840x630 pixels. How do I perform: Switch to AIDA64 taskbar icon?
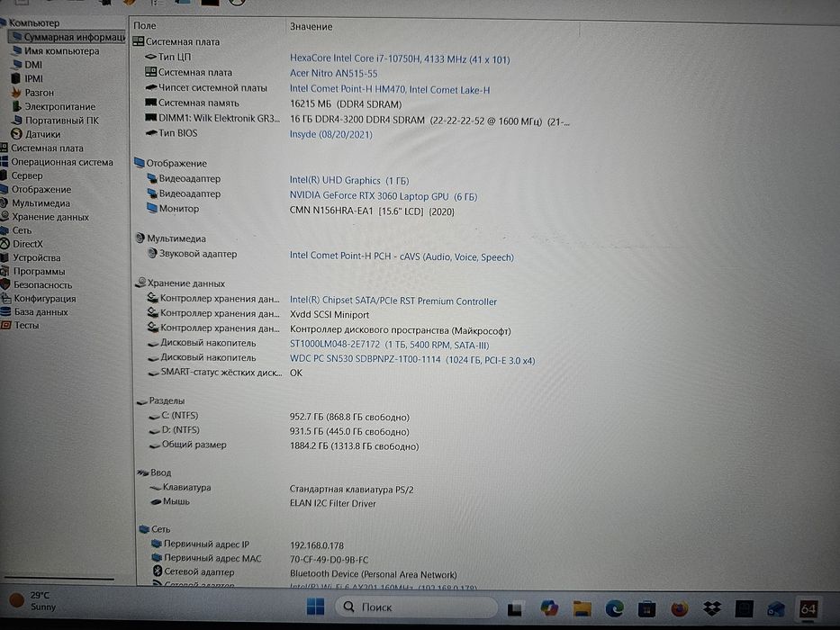[808, 608]
